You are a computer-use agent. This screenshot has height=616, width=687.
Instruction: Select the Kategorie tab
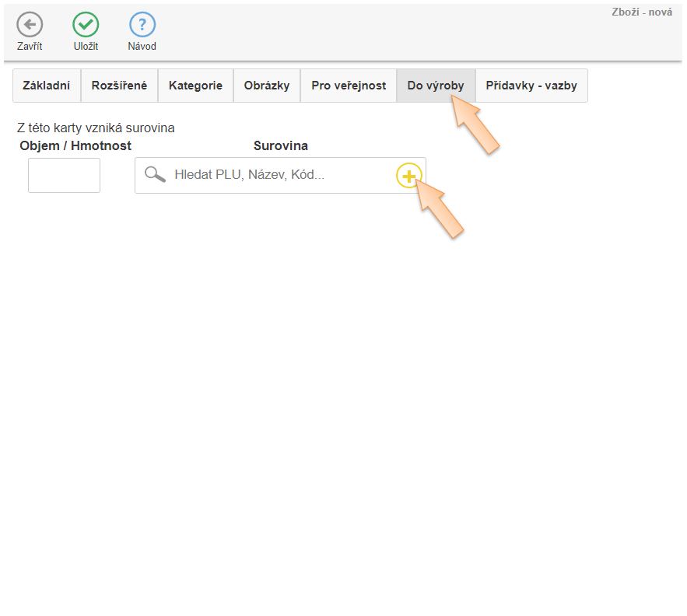pyautogui.click(x=195, y=86)
